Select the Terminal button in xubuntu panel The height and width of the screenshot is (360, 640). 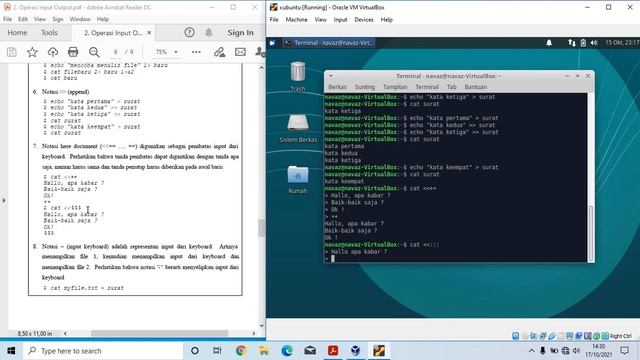pyautogui.click(x=329, y=42)
